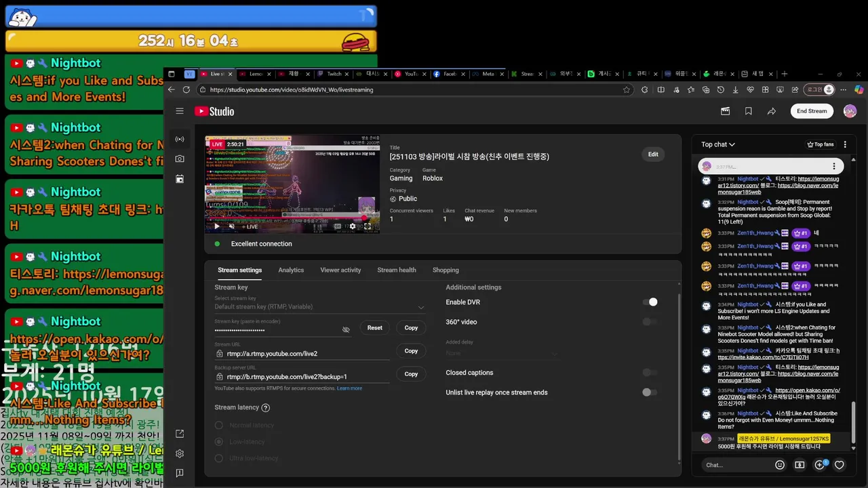Toggle the 360° video switch

tap(650, 322)
